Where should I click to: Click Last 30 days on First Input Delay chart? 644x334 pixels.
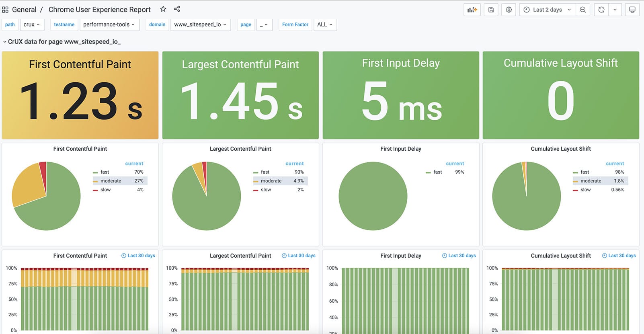(459, 256)
